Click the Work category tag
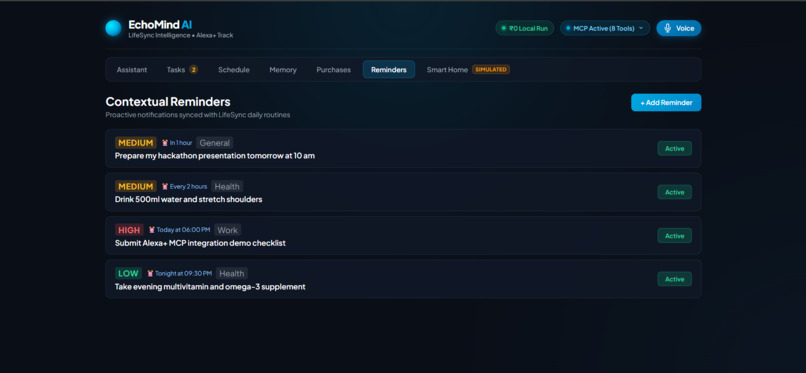The height and width of the screenshot is (373, 806). [x=227, y=230]
